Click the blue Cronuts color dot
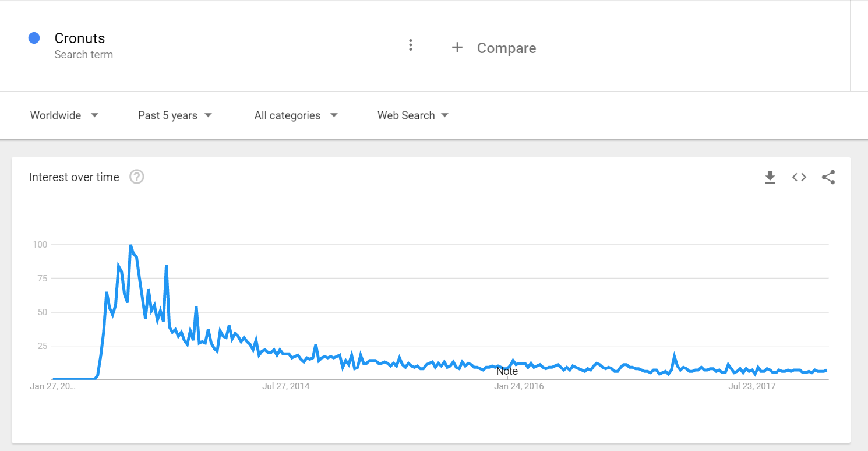Image resolution: width=868 pixels, height=451 pixels. [34, 38]
